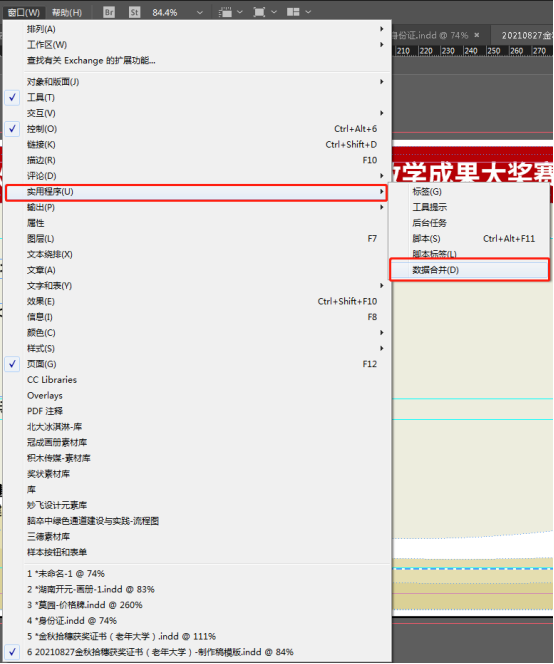Uncheck the 控制(O) panel item
The width and height of the screenshot is (554, 664).
[197, 129]
